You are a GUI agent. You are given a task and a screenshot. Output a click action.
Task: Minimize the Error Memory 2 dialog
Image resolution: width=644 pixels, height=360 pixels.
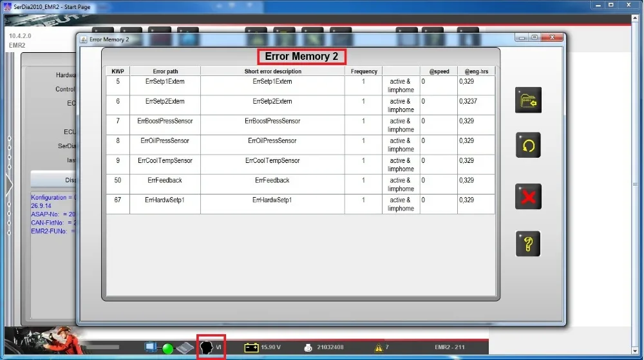pyautogui.click(x=522, y=38)
